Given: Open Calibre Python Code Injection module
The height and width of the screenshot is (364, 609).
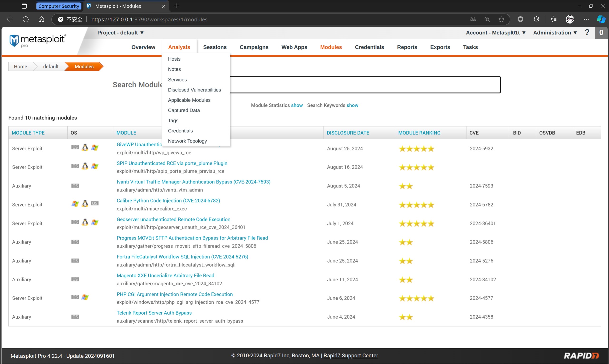Looking at the screenshot, I should click(168, 201).
